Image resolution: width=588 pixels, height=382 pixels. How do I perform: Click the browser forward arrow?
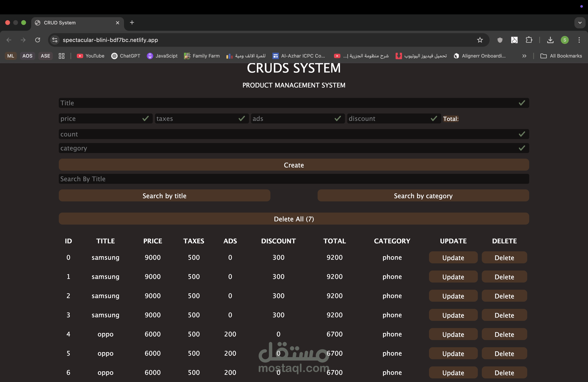coord(23,40)
